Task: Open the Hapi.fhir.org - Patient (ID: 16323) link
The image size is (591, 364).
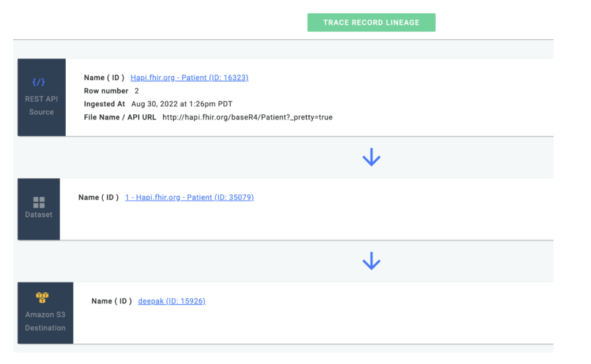Action: pyautogui.click(x=189, y=78)
